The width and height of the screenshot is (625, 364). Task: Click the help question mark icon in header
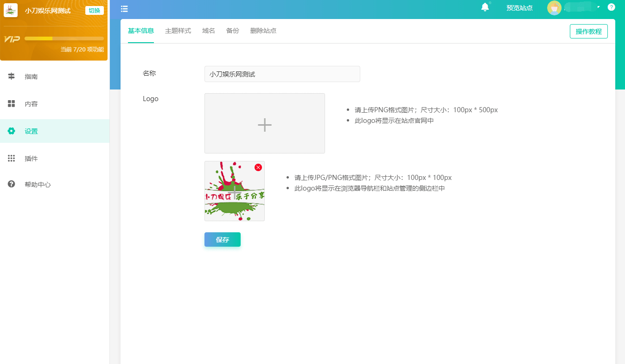[611, 7]
